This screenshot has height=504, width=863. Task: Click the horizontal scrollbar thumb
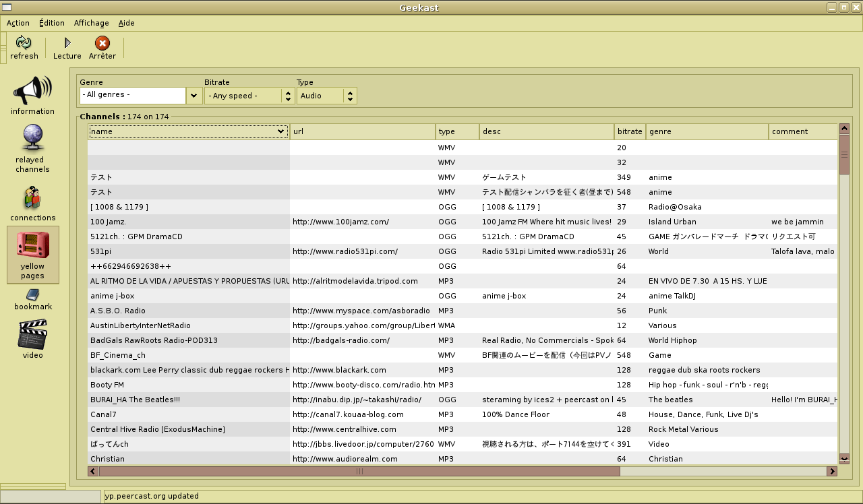pos(359,472)
